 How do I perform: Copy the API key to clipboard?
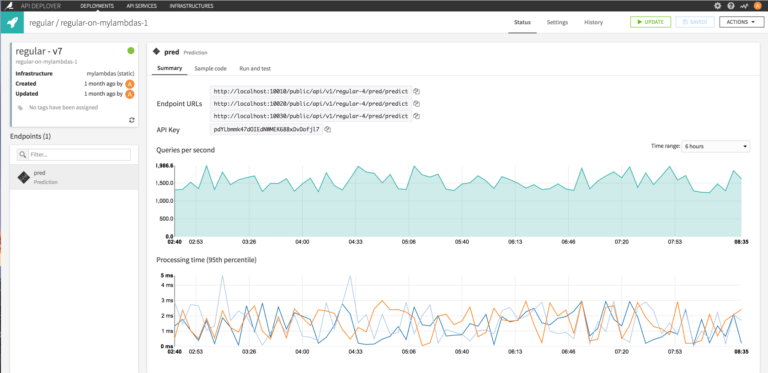[x=328, y=130]
